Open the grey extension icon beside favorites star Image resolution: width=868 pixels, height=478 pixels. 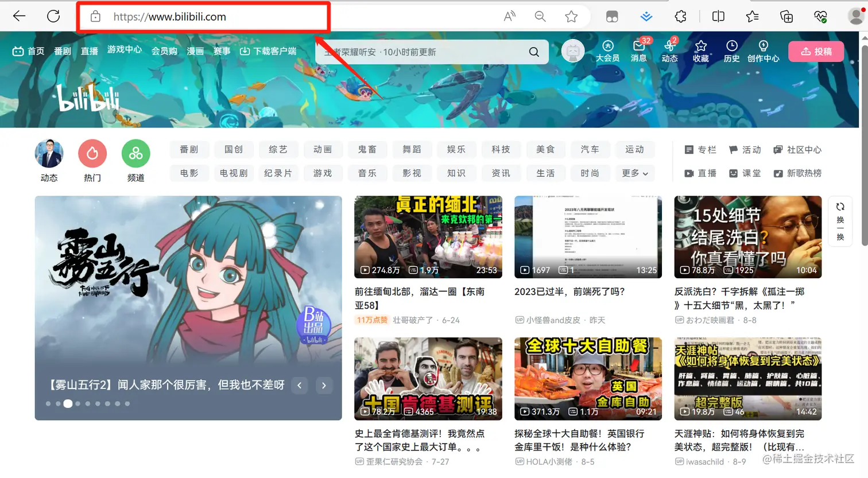tap(612, 17)
